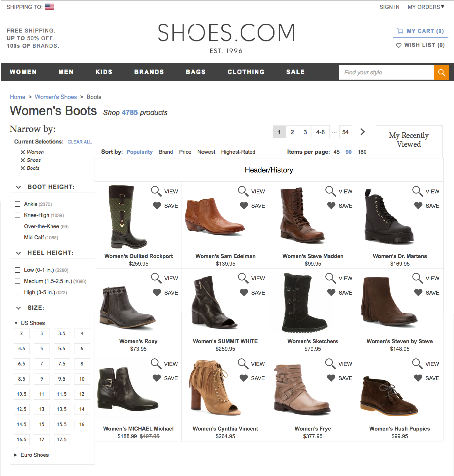Remove the Women filter with its X icon

pyautogui.click(x=23, y=152)
